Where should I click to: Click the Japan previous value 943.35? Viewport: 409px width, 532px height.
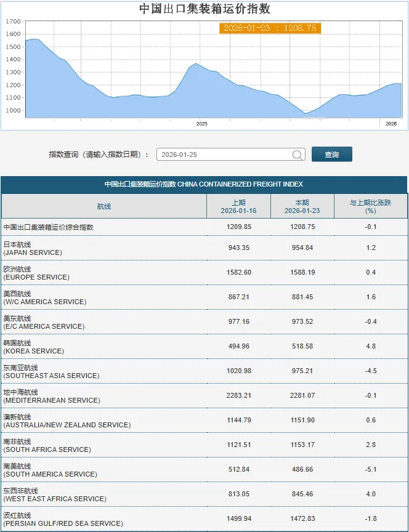tap(239, 248)
